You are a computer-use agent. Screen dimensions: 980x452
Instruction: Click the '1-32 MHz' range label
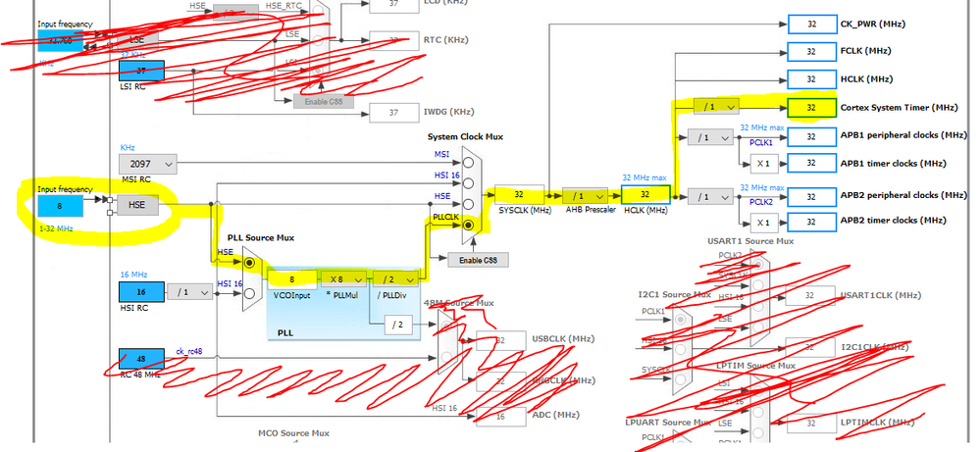point(55,229)
